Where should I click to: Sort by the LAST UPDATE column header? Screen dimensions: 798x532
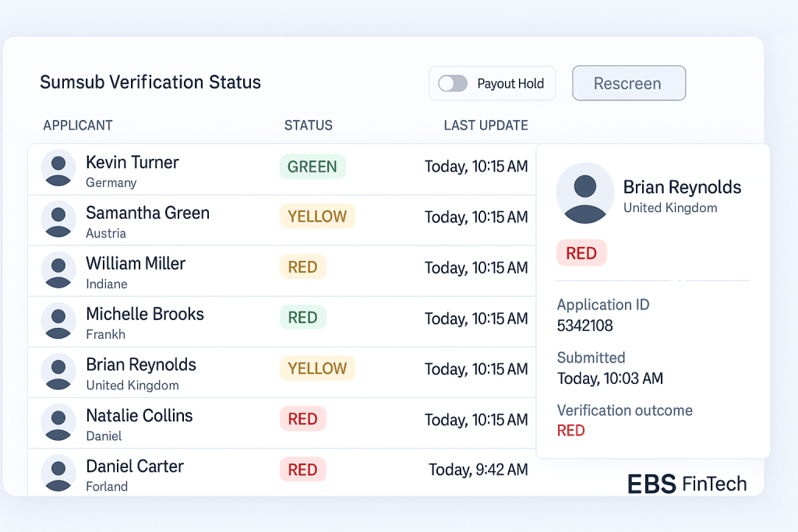coord(486,125)
